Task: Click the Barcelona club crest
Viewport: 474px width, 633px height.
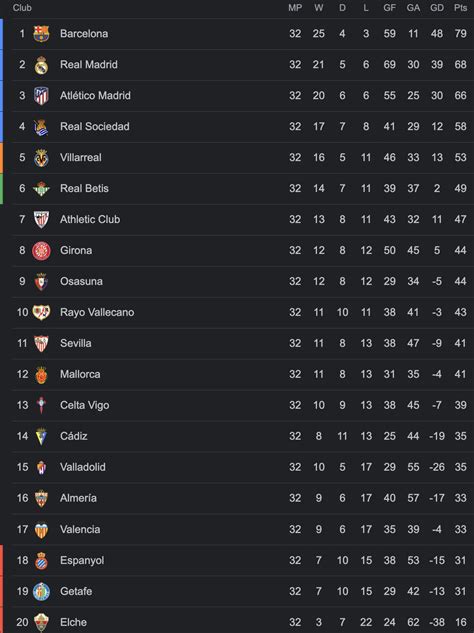Action: (41, 34)
